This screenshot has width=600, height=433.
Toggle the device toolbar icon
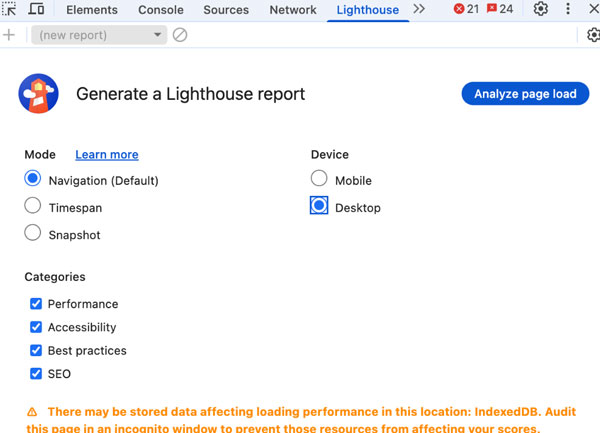click(x=36, y=9)
